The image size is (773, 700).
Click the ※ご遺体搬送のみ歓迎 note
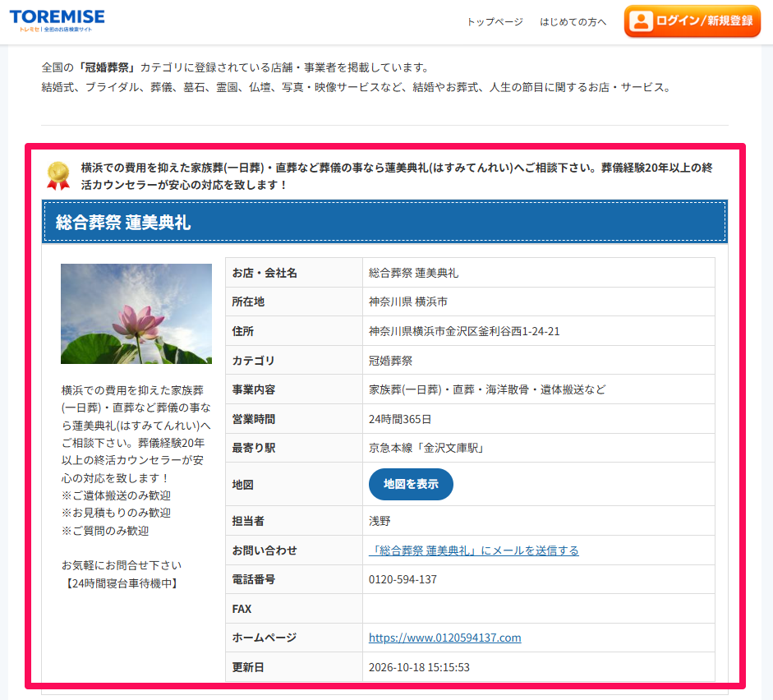[x=116, y=495]
